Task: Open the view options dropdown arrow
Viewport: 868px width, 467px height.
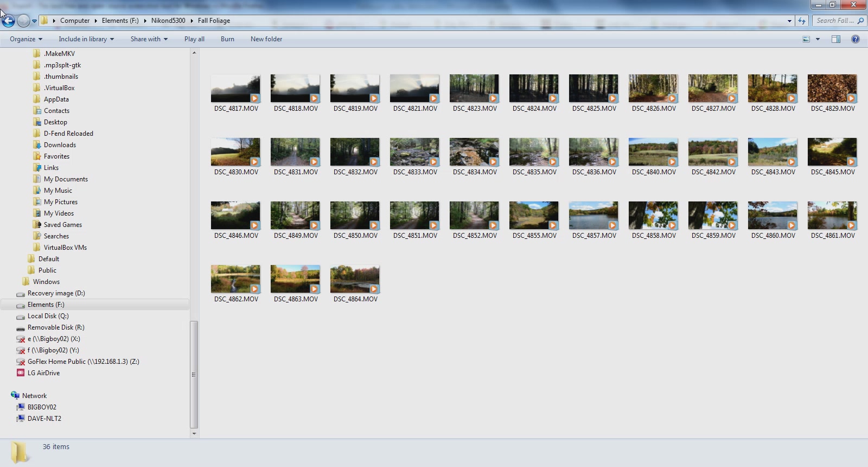Action: [818, 39]
